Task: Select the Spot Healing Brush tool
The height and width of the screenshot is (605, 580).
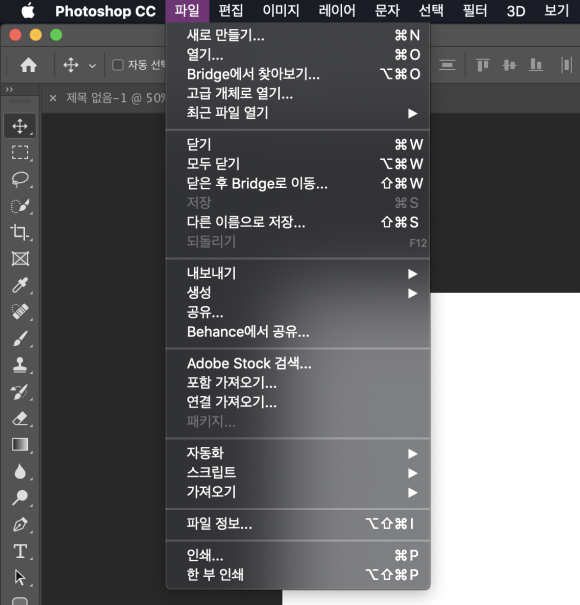Action: pyautogui.click(x=20, y=312)
